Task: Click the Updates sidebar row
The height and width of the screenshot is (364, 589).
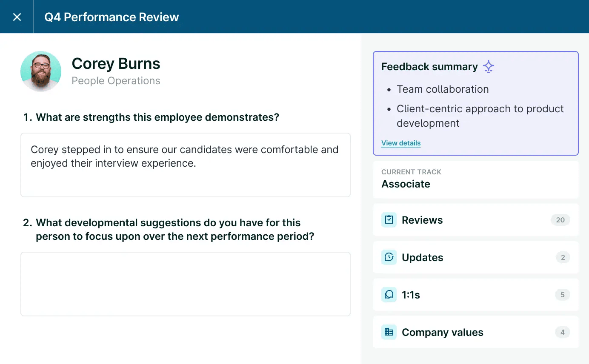Action: tap(475, 257)
